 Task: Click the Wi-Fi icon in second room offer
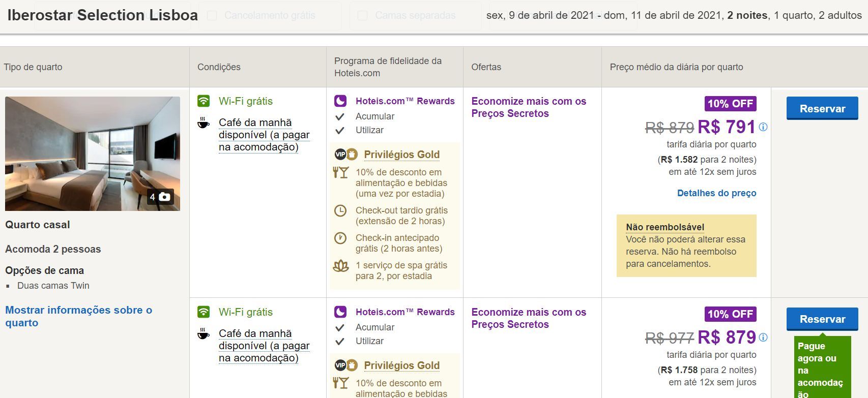[204, 312]
